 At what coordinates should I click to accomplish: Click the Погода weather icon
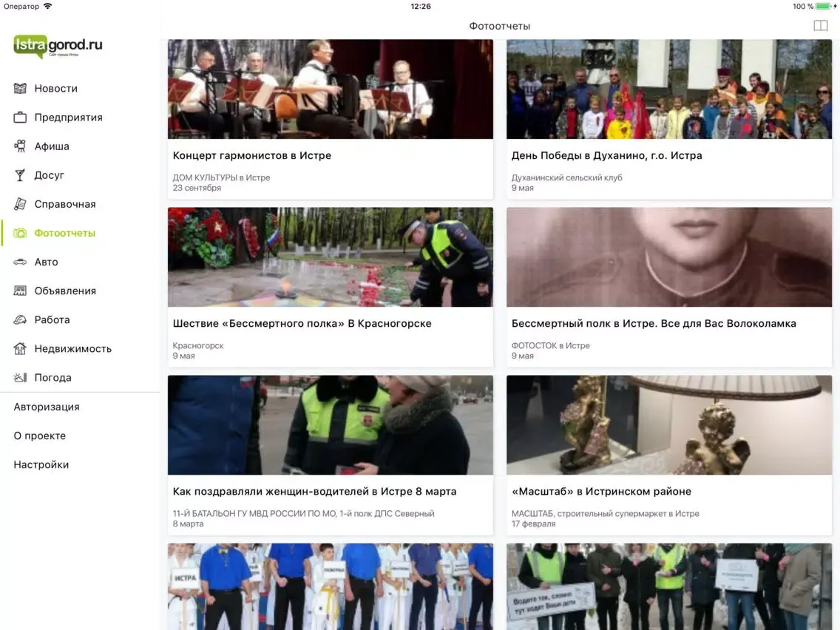click(20, 378)
